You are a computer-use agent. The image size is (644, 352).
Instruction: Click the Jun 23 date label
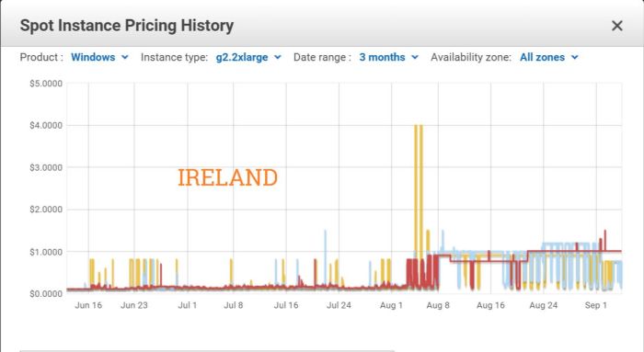pyautogui.click(x=134, y=305)
